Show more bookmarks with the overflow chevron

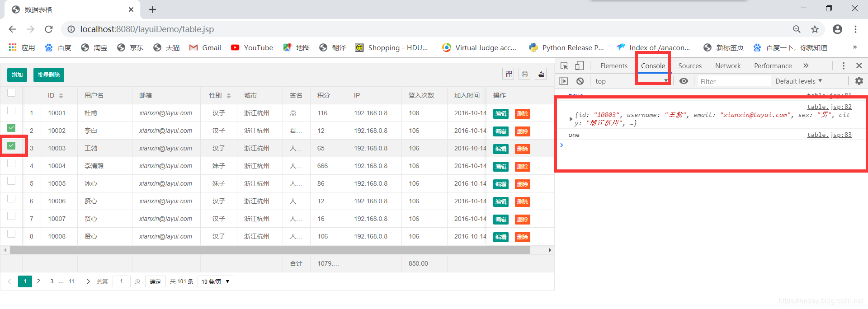[854, 47]
